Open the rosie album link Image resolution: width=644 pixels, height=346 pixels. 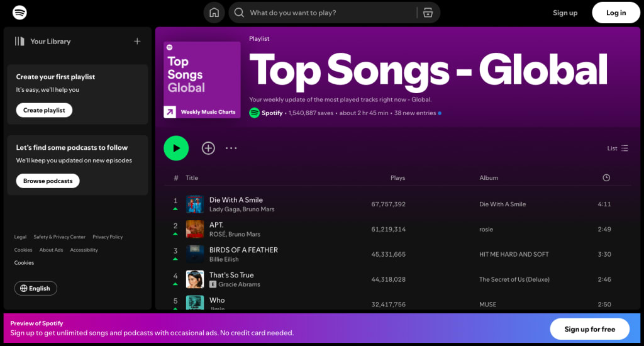point(486,229)
